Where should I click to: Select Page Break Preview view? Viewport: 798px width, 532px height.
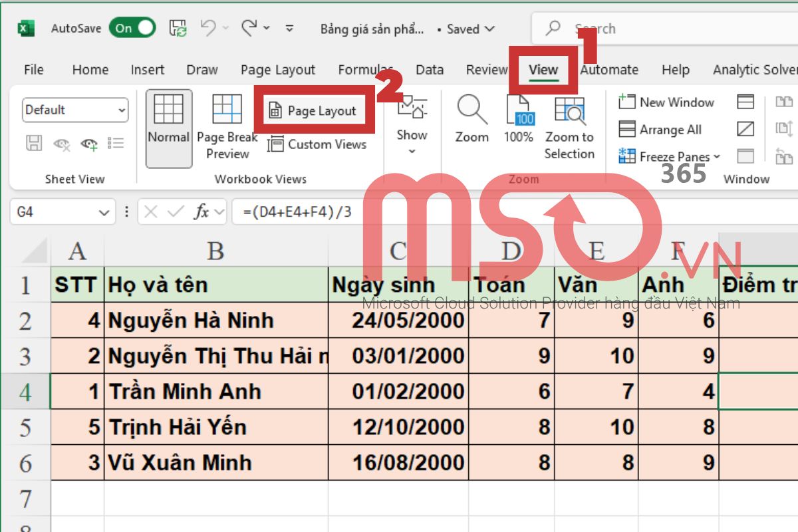click(227, 128)
